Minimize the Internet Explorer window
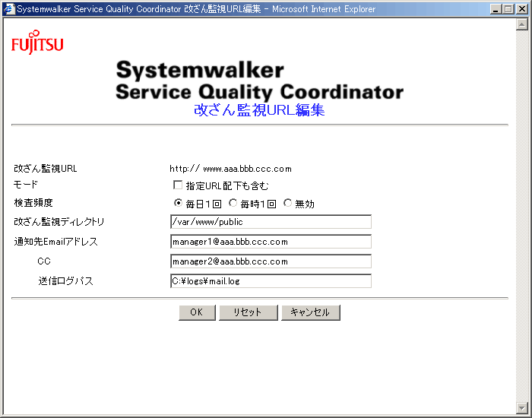This screenshot has height=418, width=532. 496,9
